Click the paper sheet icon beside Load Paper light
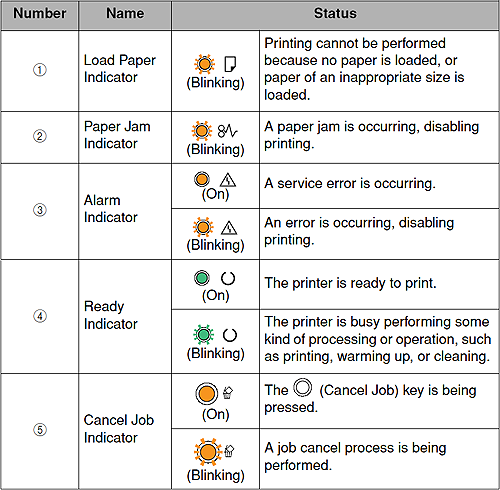The height and width of the screenshot is (490, 500). (x=230, y=64)
